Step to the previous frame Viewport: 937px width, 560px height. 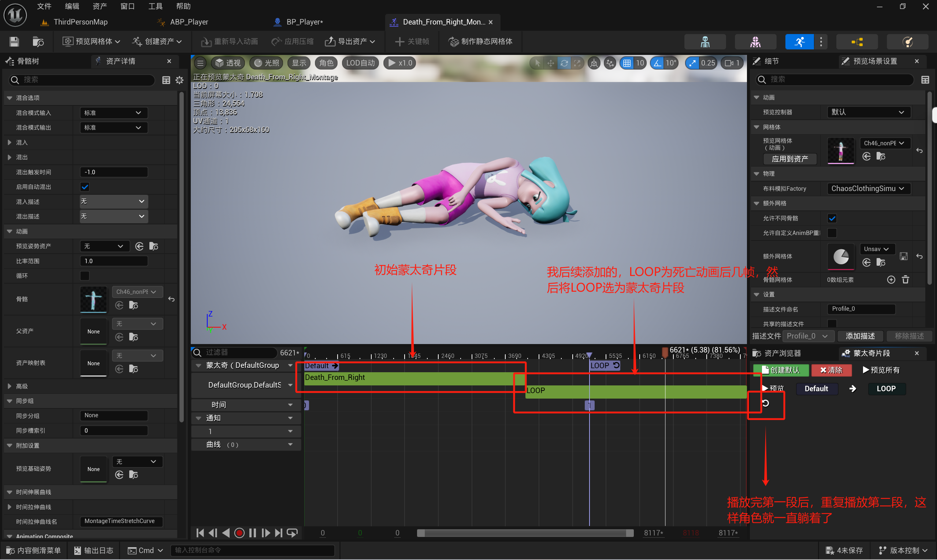[213, 533]
